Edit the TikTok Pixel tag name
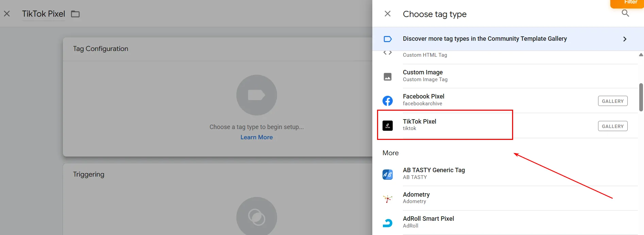 (x=44, y=14)
